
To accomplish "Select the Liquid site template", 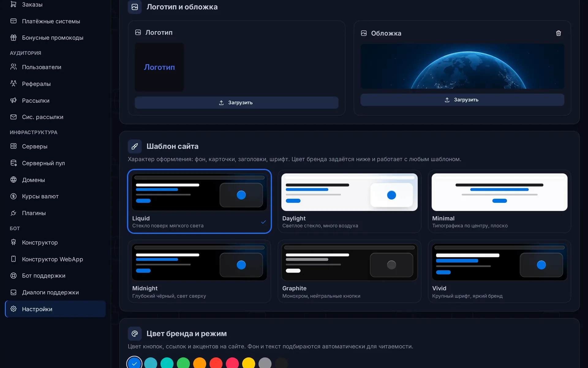I will coord(199,201).
